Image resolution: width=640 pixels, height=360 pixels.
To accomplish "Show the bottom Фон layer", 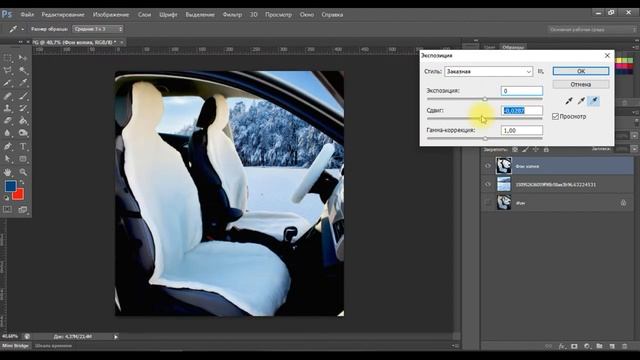I will 488,202.
